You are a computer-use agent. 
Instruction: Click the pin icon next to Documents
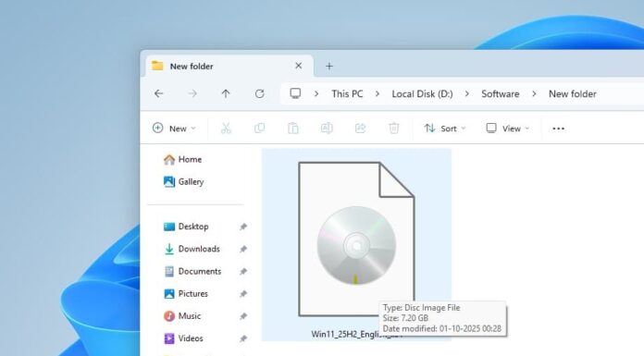point(243,272)
